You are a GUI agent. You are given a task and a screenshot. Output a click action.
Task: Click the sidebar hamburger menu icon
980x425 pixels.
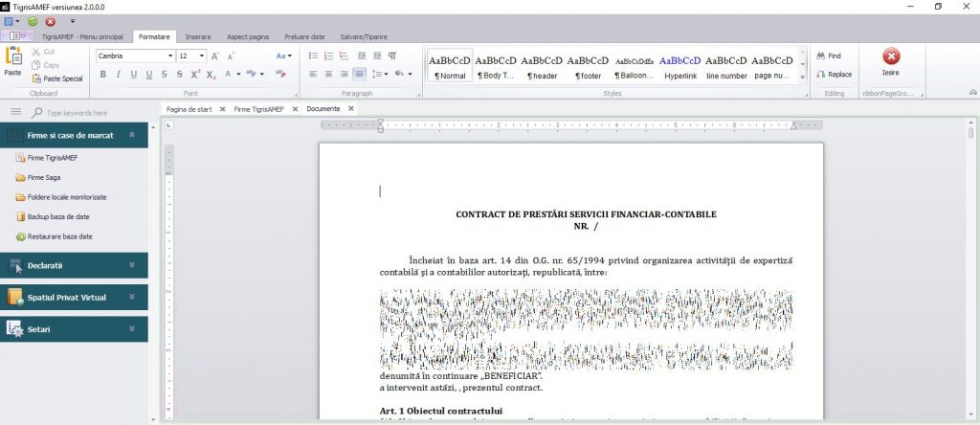pyautogui.click(x=15, y=112)
